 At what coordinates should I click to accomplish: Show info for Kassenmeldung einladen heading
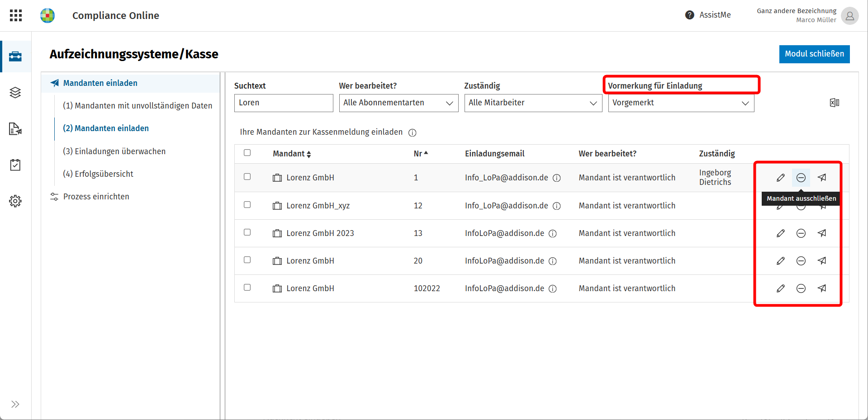pyautogui.click(x=413, y=132)
